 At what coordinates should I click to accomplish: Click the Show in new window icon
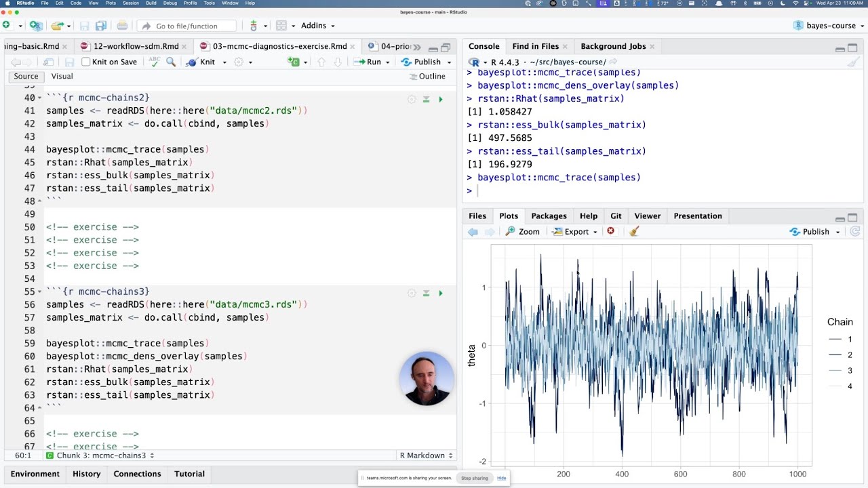(48, 62)
